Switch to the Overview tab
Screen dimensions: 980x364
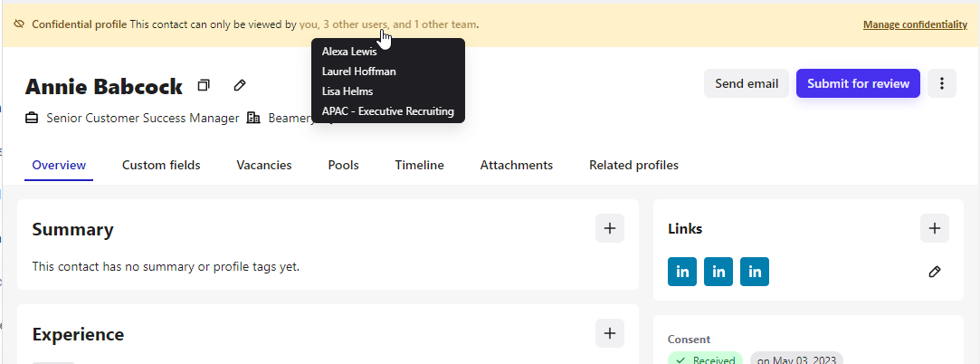(x=59, y=165)
